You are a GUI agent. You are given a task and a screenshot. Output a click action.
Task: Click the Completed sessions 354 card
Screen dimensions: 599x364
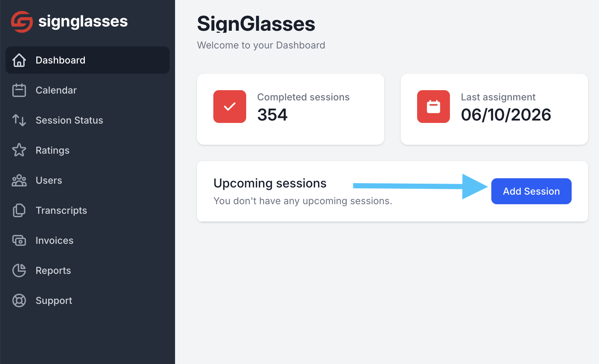point(291,109)
